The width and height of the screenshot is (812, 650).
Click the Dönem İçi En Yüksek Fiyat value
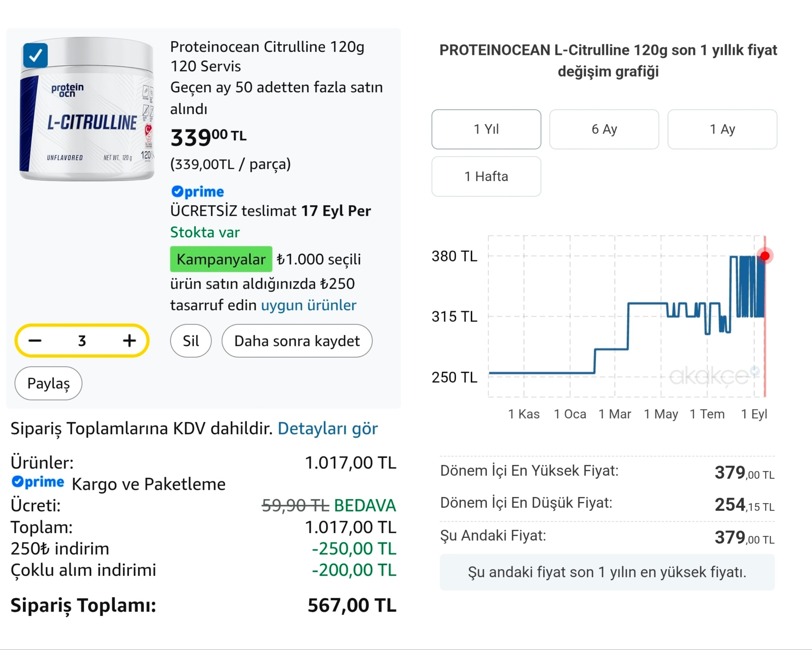(744, 473)
